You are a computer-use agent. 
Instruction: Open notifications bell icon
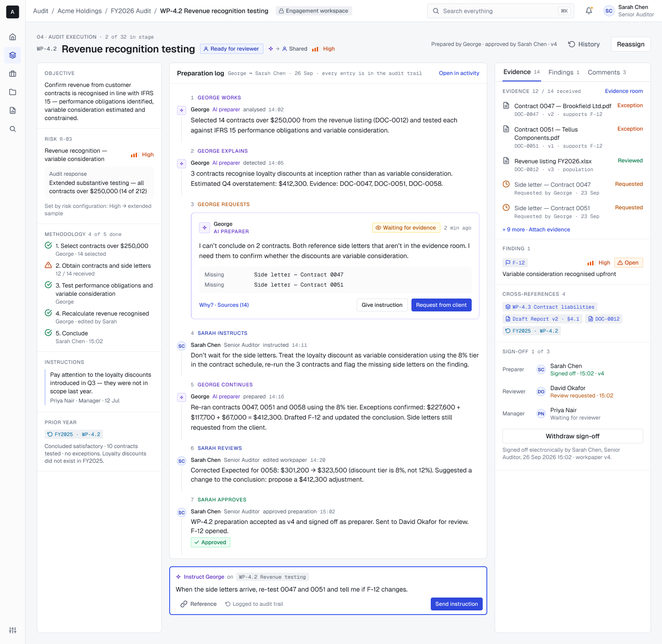click(589, 11)
